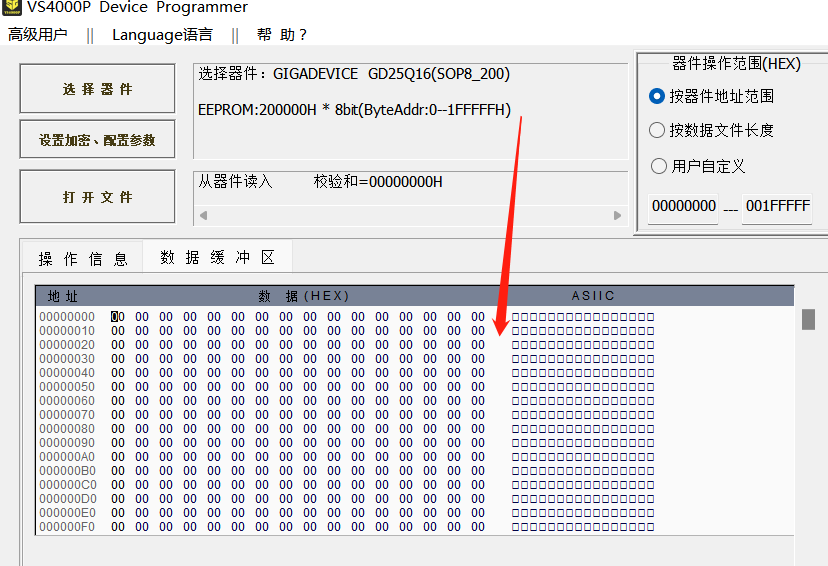Open the 高级用户 menu
This screenshot has width=828, height=566.
tap(37, 35)
